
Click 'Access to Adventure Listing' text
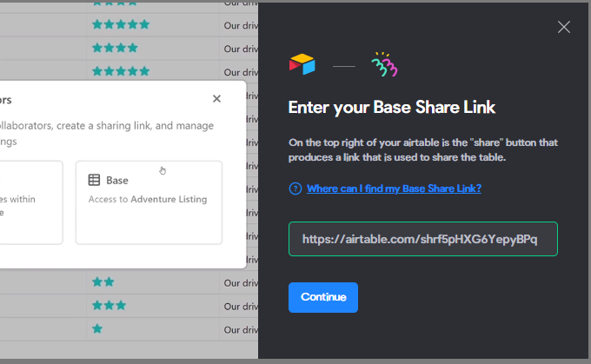(x=148, y=199)
